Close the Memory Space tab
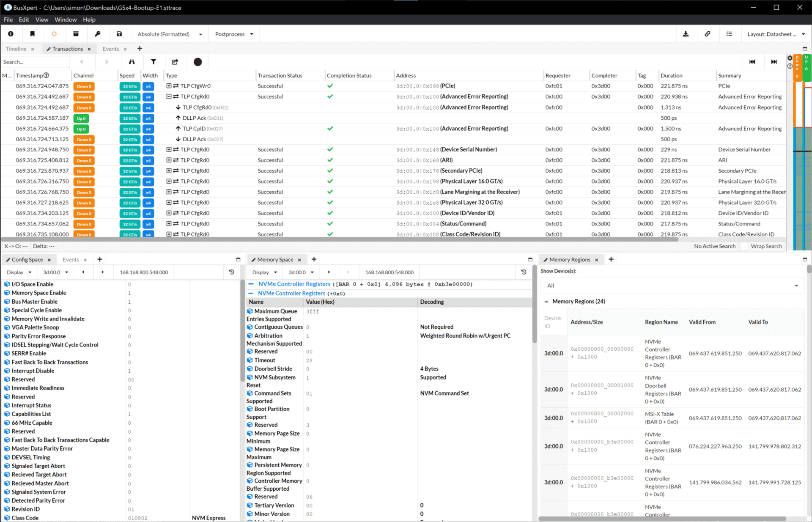Screen dimensions: 812x522 [x=299, y=260]
